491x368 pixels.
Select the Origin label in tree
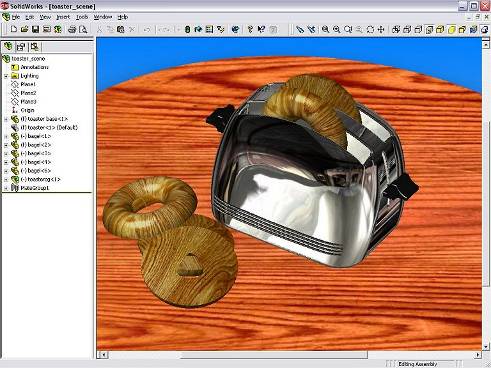pyautogui.click(x=27, y=110)
